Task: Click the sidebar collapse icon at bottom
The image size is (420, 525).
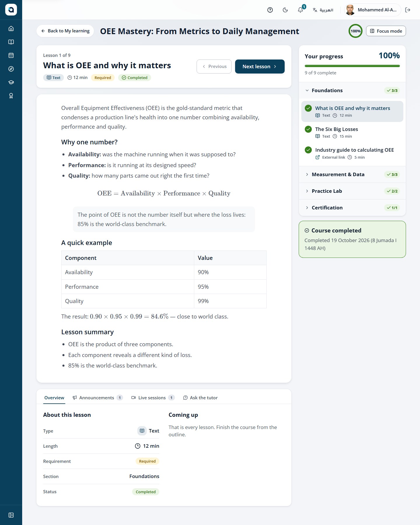Action: [x=11, y=515]
